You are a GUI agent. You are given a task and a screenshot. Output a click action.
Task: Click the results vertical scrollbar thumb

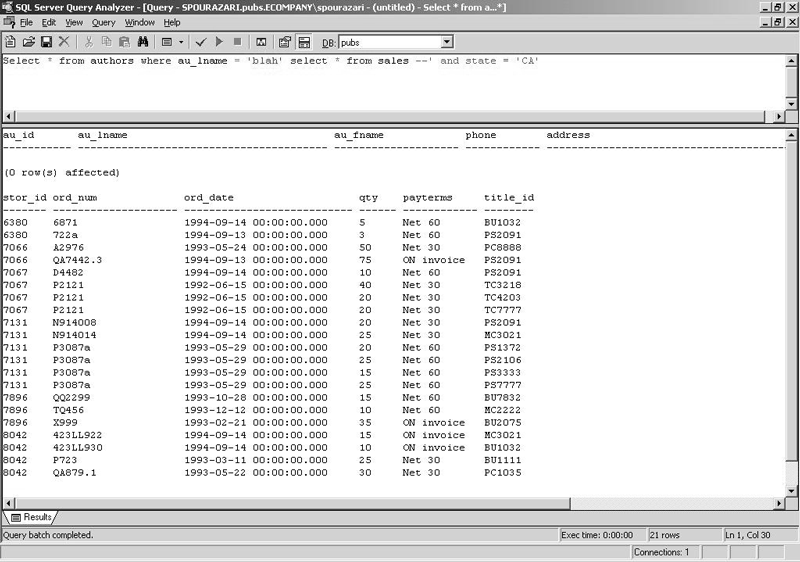(x=791, y=301)
